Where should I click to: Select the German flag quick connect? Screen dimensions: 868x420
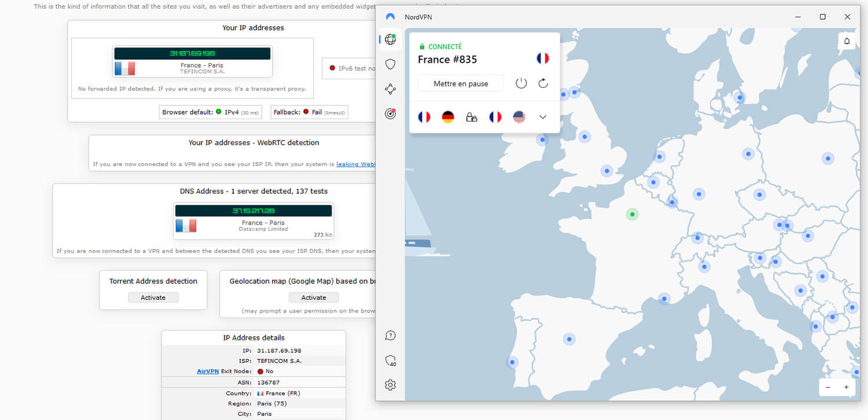[x=448, y=117]
